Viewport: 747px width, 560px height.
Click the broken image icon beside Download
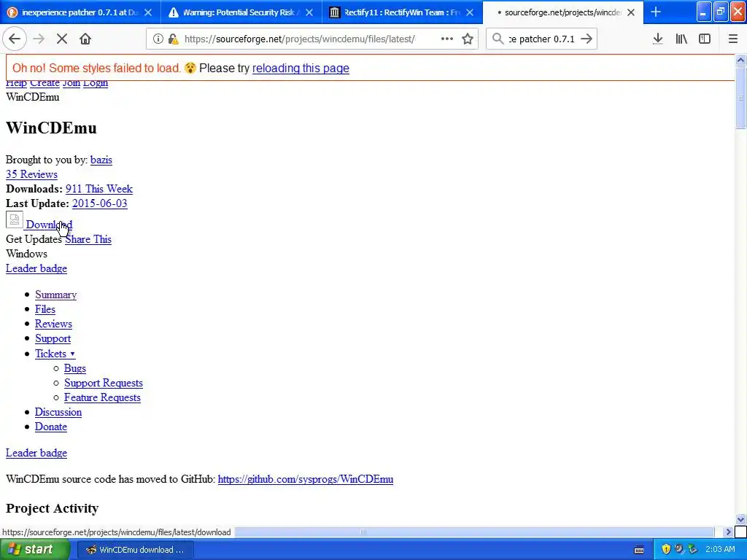click(x=15, y=219)
